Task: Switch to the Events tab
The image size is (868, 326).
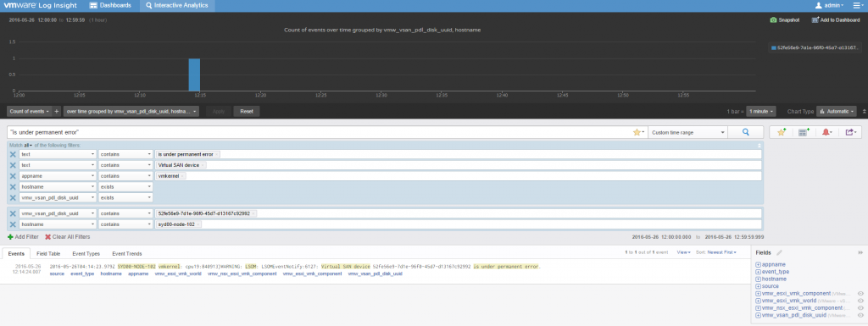Action: (x=16, y=254)
